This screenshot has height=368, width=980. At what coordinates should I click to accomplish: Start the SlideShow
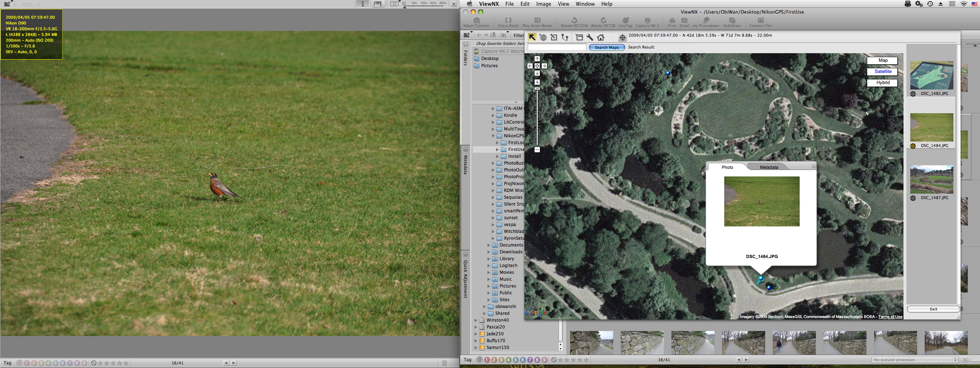point(731,22)
